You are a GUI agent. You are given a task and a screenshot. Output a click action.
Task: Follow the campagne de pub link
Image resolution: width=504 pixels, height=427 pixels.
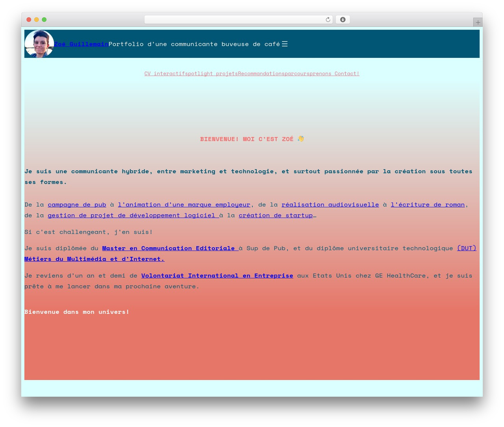point(77,205)
